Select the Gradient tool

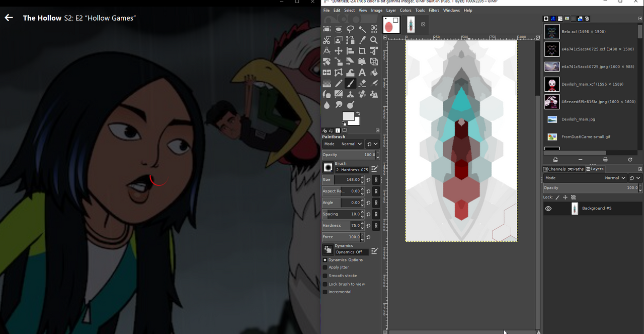pos(327,84)
